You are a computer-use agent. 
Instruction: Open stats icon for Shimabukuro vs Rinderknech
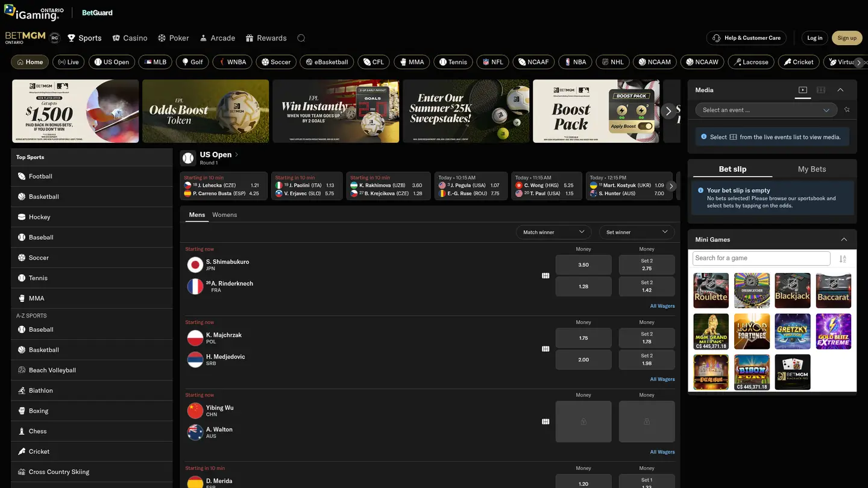pyautogui.click(x=546, y=275)
